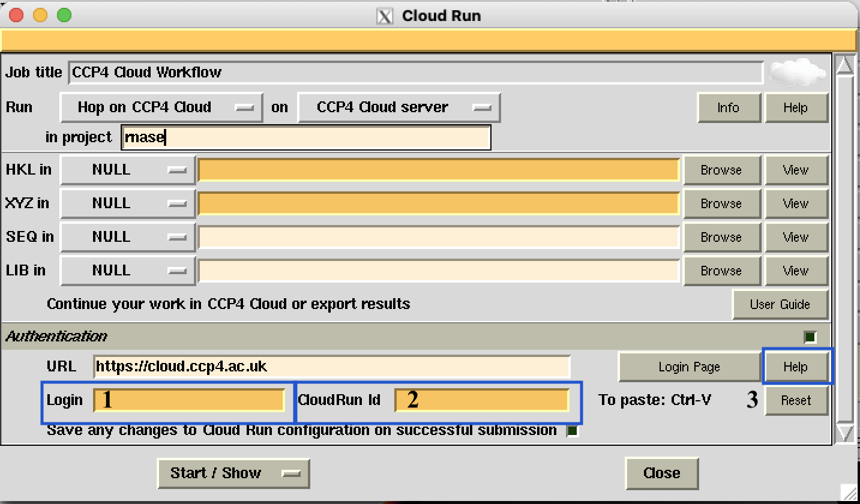860x504 pixels.
Task: Expand the HKL in NULL dropdown
Action: (127, 170)
